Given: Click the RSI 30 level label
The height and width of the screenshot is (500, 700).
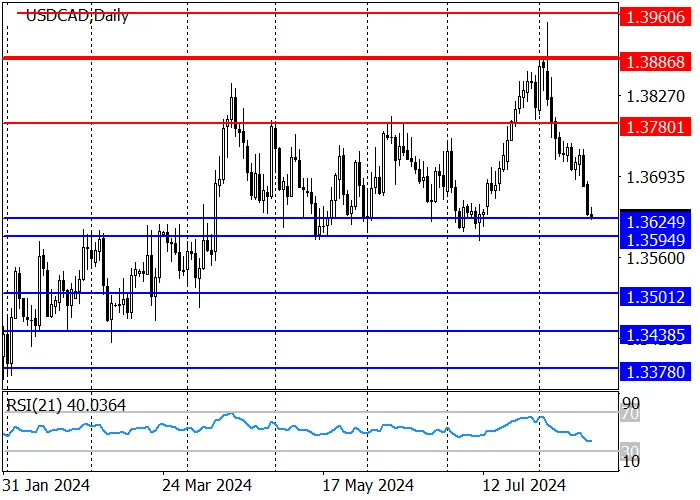Looking at the screenshot, I should (631, 450).
